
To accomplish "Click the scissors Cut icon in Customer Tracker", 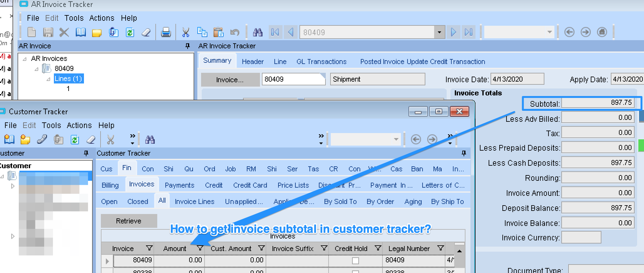I will [x=111, y=139].
